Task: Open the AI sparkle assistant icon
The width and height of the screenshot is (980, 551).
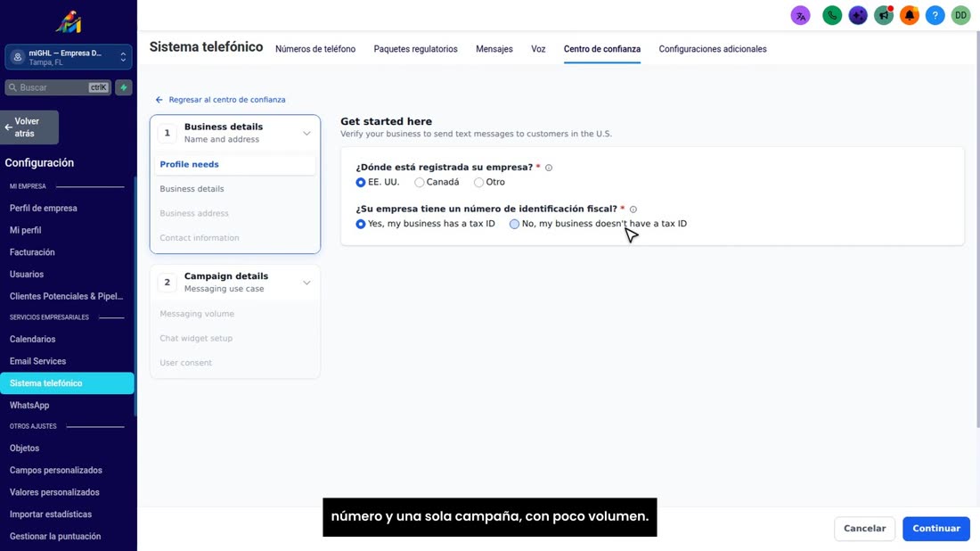Action: click(857, 16)
